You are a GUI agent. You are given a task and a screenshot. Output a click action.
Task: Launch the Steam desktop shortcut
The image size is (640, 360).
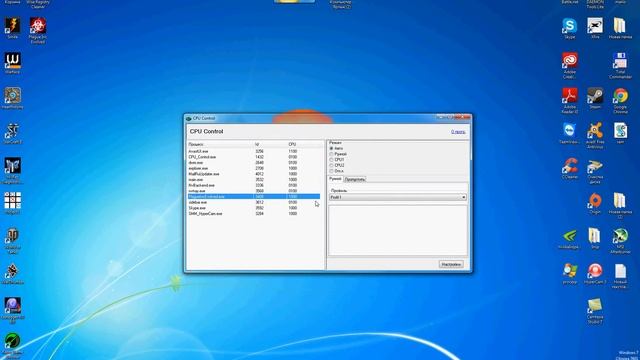click(x=595, y=98)
